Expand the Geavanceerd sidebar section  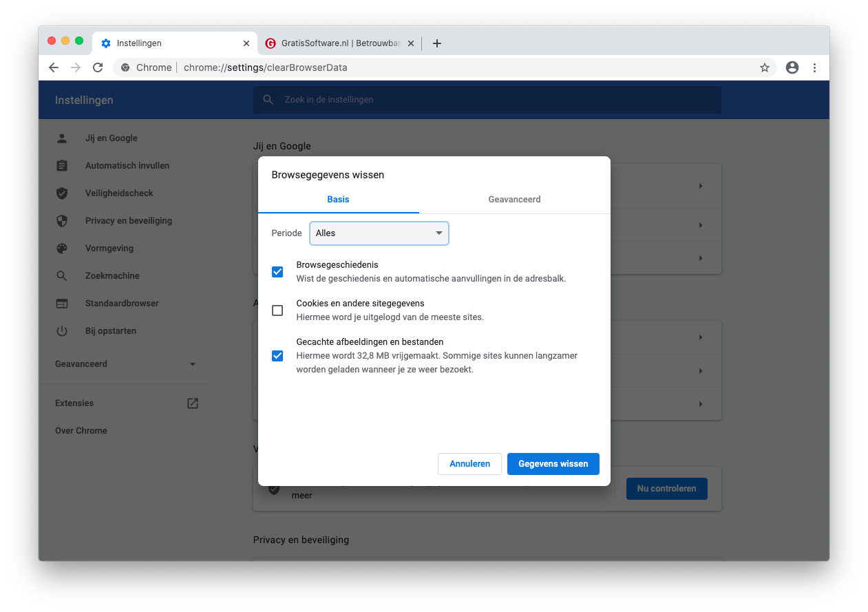[x=125, y=364]
